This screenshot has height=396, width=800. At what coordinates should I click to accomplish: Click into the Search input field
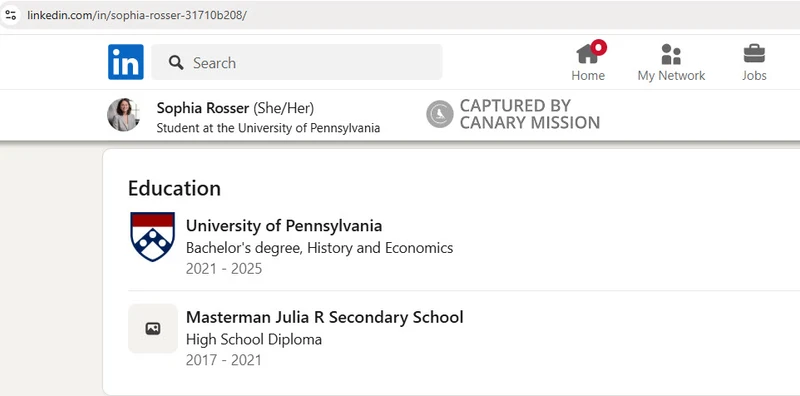point(297,62)
